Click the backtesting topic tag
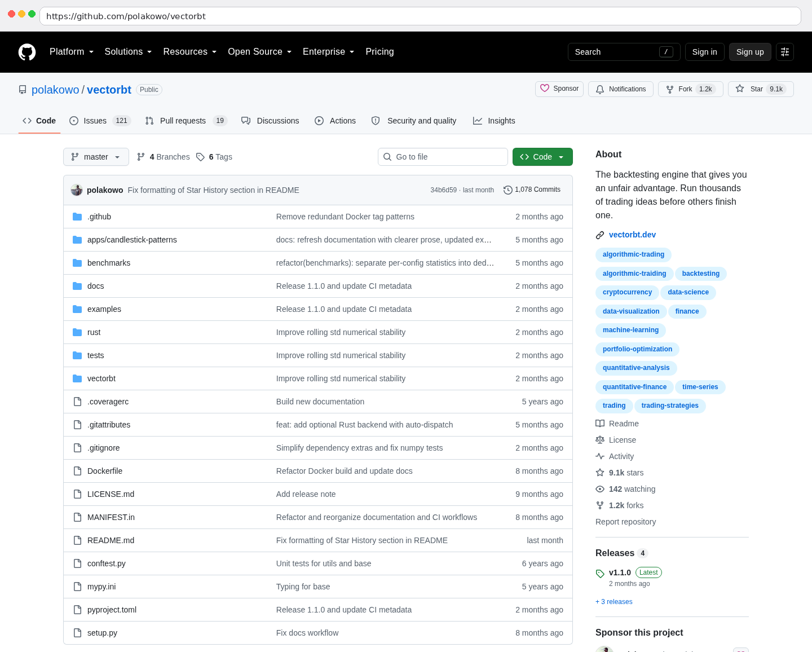Viewport: 812px width, 652px height. (701, 274)
